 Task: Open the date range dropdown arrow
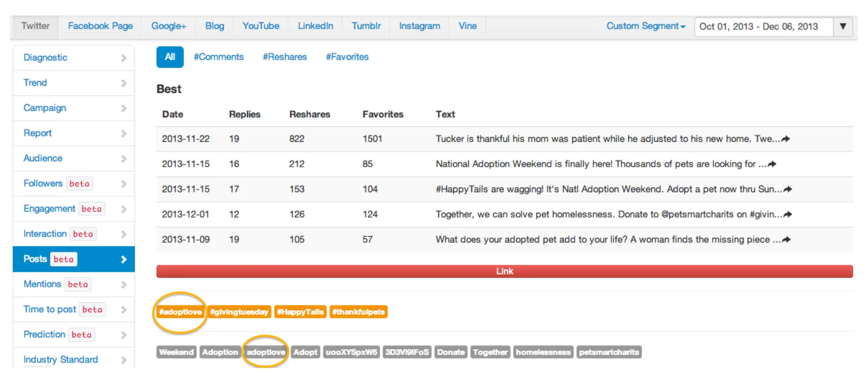[x=843, y=26]
